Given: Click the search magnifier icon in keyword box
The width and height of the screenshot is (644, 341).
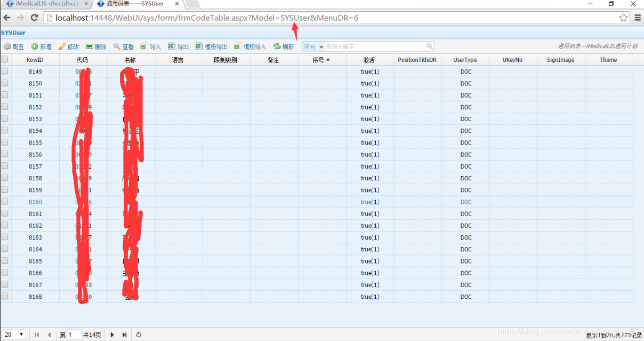Looking at the screenshot, I should (430, 46).
